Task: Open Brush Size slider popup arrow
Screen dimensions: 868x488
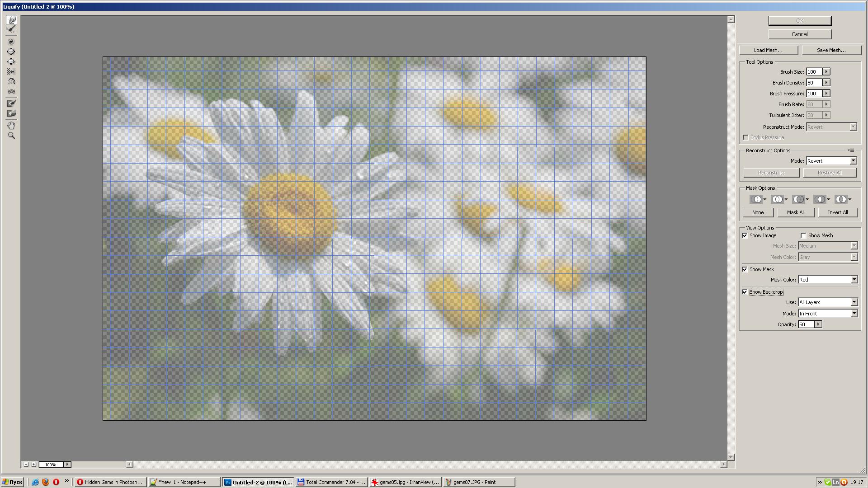Action: (826, 72)
